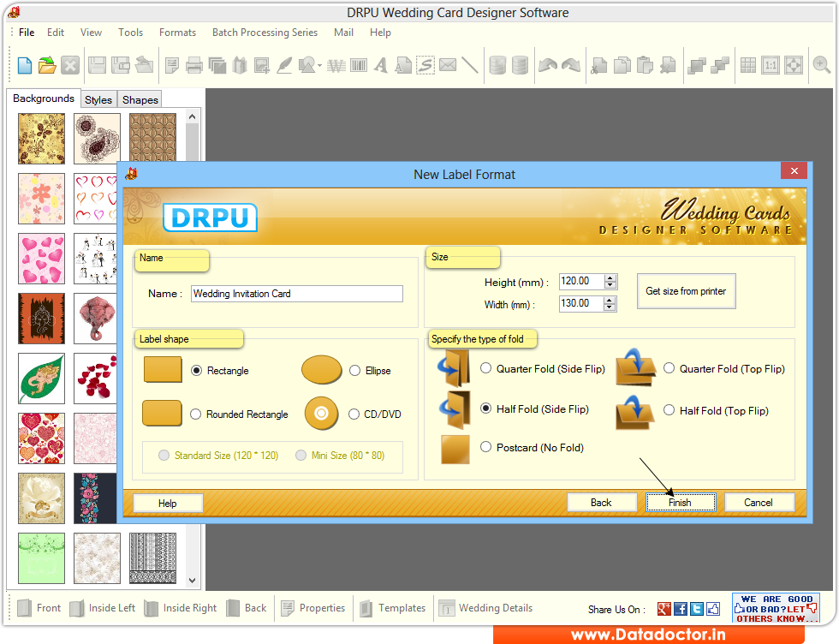The width and height of the screenshot is (839, 644).
Task: Click the Twitter share icon
Action: 697,609
